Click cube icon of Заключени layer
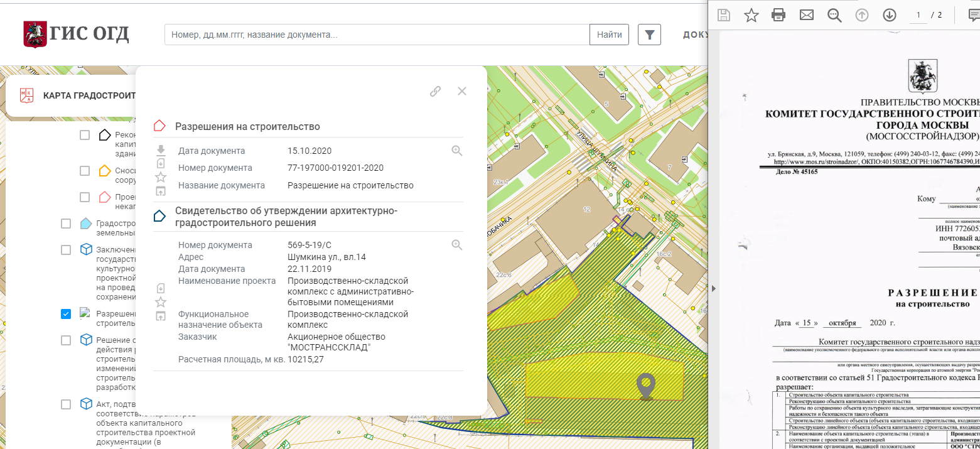 (86, 250)
